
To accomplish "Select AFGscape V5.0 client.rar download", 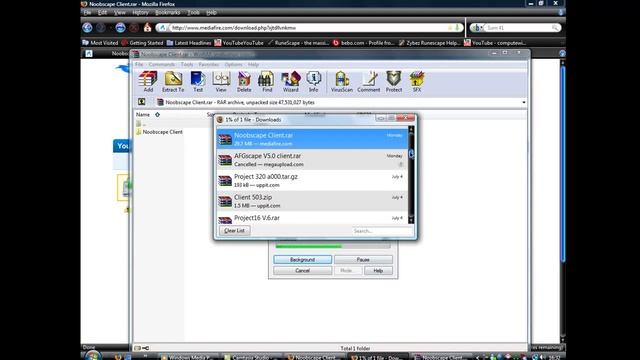I will pyautogui.click(x=312, y=160).
